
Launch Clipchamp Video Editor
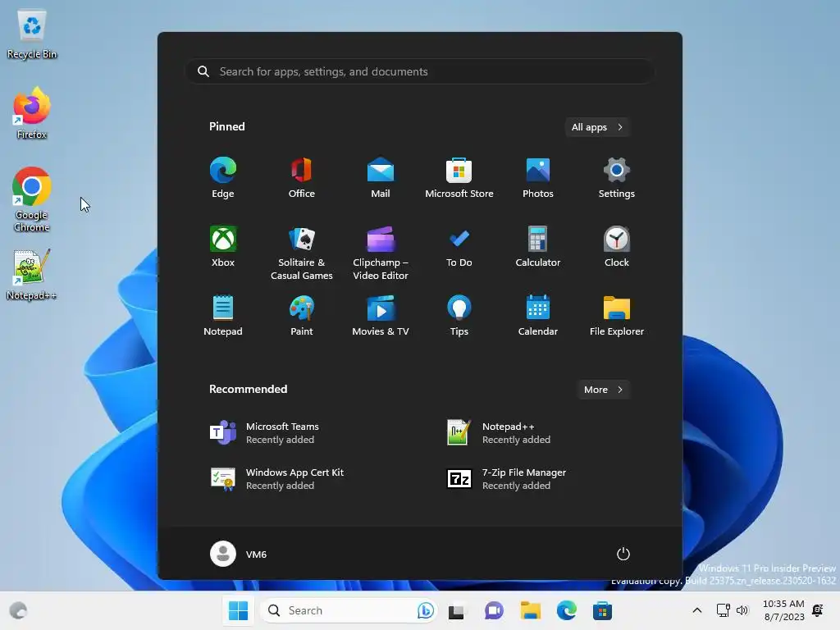point(381,253)
